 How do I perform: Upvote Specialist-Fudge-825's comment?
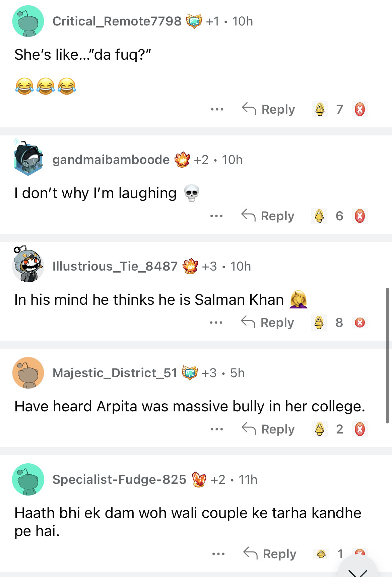point(321,554)
